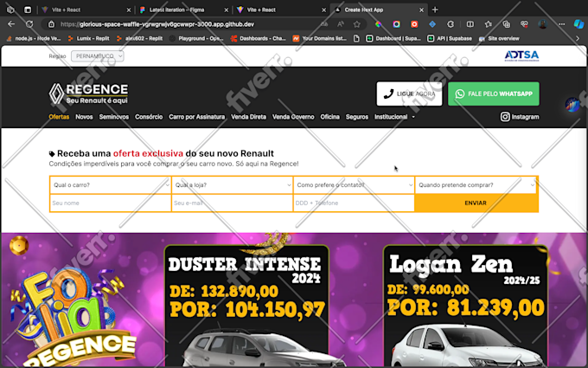
Task: Focus the "Seu nome" input field
Action: 111,203
